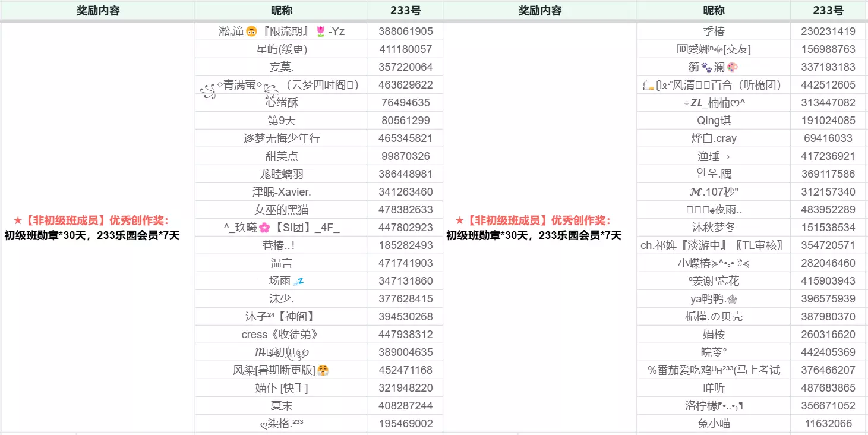The image size is (868, 435).
Task: Select the nickname "咩听"
Action: point(714,388)
